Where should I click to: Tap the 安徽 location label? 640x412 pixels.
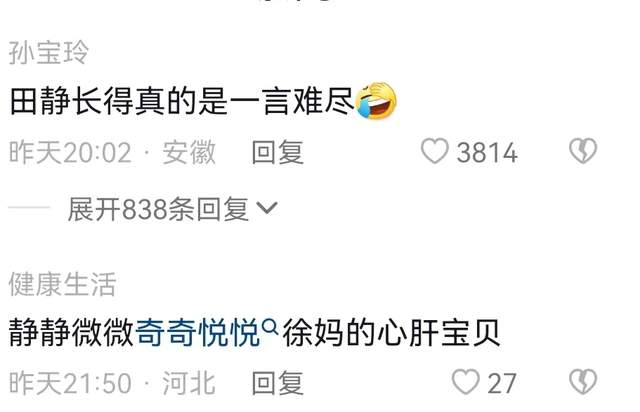189,152
